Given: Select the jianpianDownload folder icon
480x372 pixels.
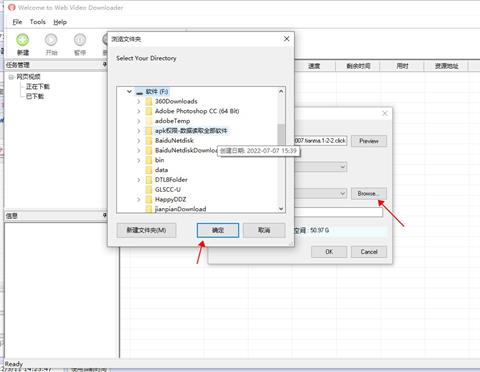Looking at the screenshot, I should coord(149,209).
